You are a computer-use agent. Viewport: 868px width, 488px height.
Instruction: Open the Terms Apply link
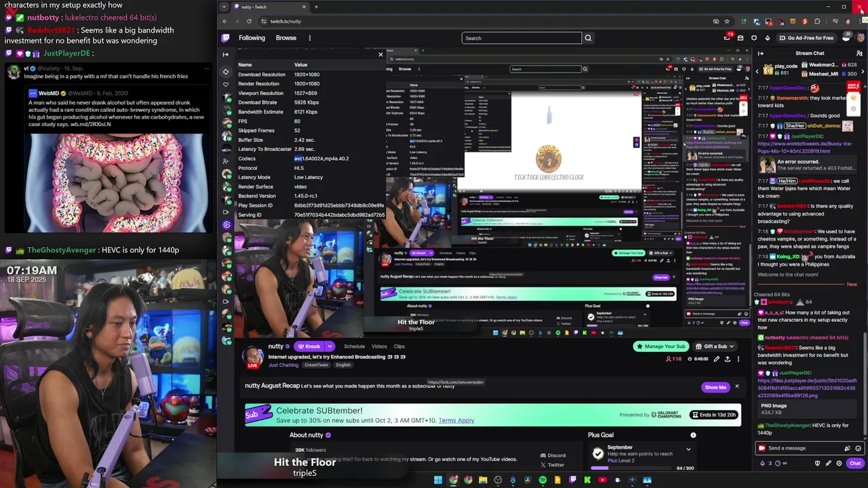coord(456,420)
